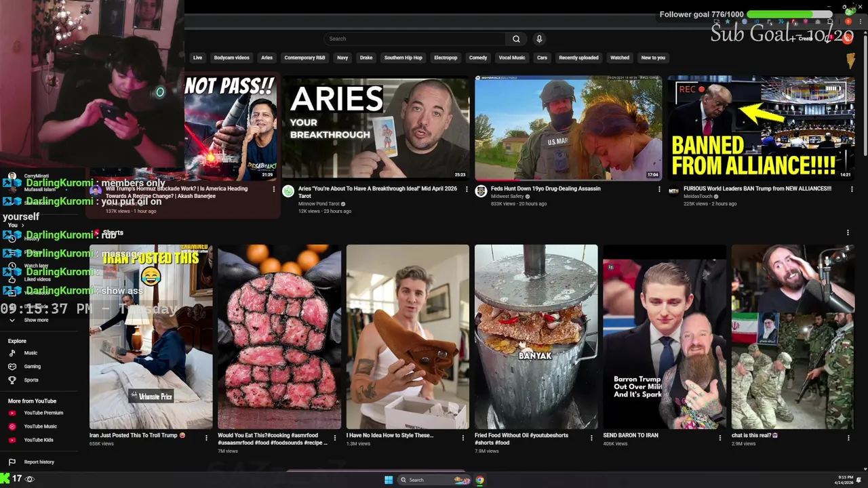The height and width of the screenshot is (488, 868).
Task: Select the Navy filter chip
Action: click(342, 58)
